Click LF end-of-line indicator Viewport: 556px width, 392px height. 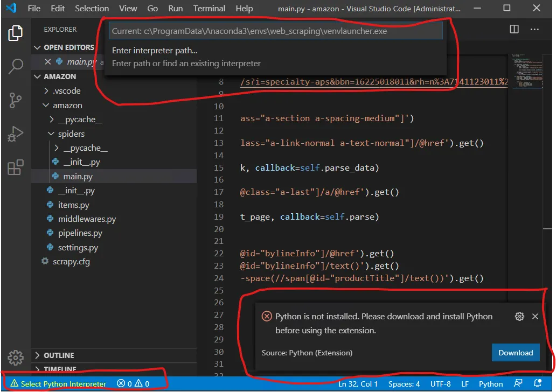tap(465, 384)
